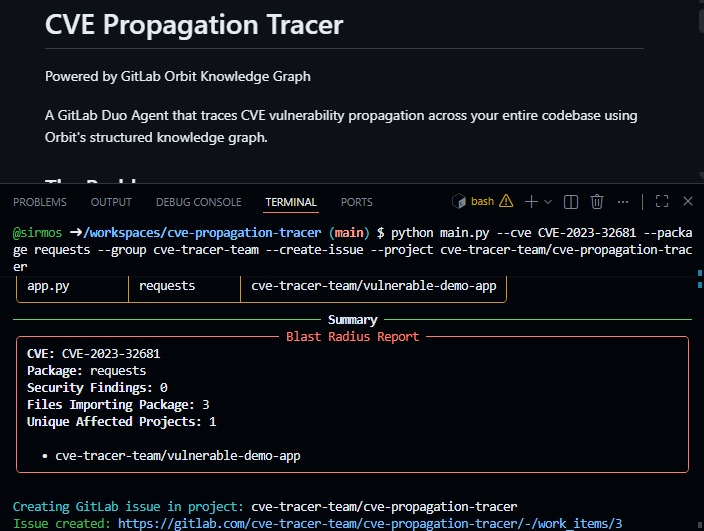
Task: Maximize the panel size
Action: pos(662,201)
